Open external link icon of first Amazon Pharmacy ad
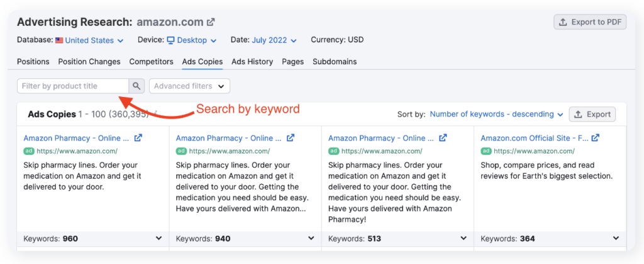This screenshot has width=644, height=264. click(138, 138)
